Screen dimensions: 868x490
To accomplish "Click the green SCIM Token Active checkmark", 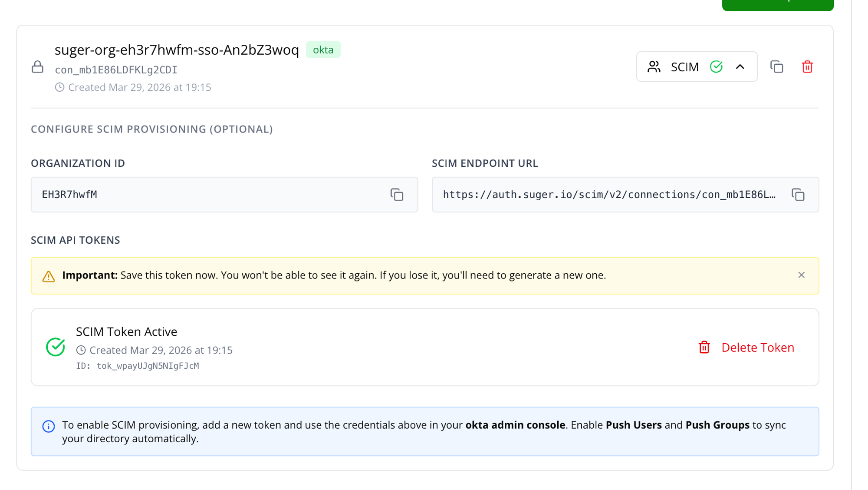I will [x=56, y=347].
